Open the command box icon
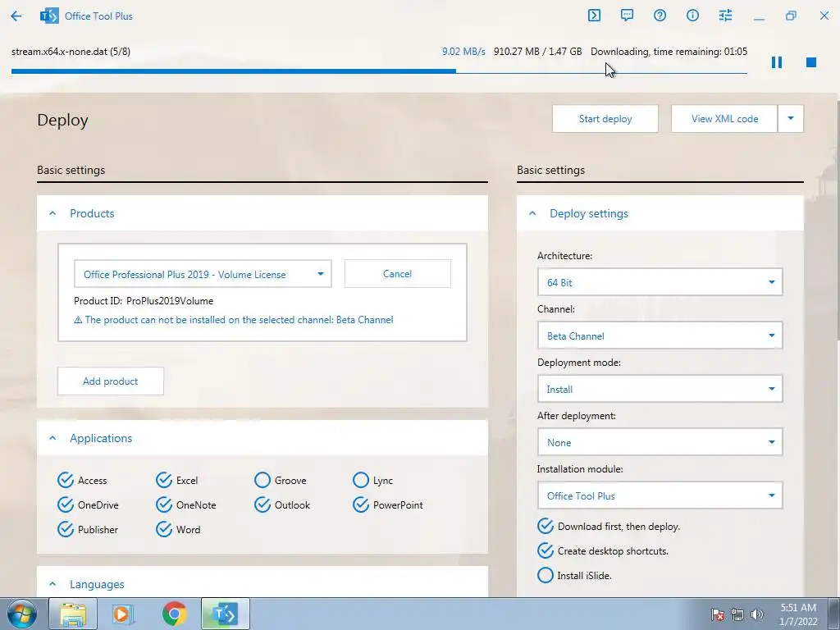This screenshot has height=630, width=840. click(x=594, y=16)
